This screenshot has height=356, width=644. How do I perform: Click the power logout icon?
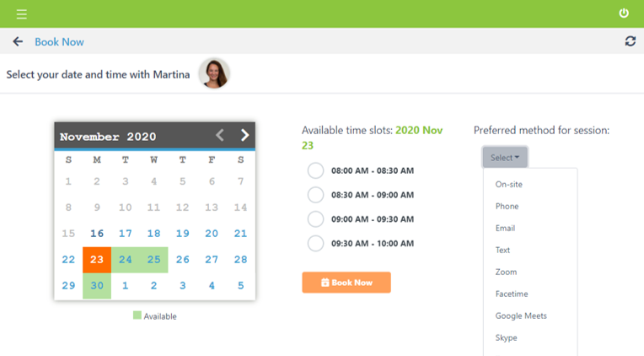click(x=624, y=13)
